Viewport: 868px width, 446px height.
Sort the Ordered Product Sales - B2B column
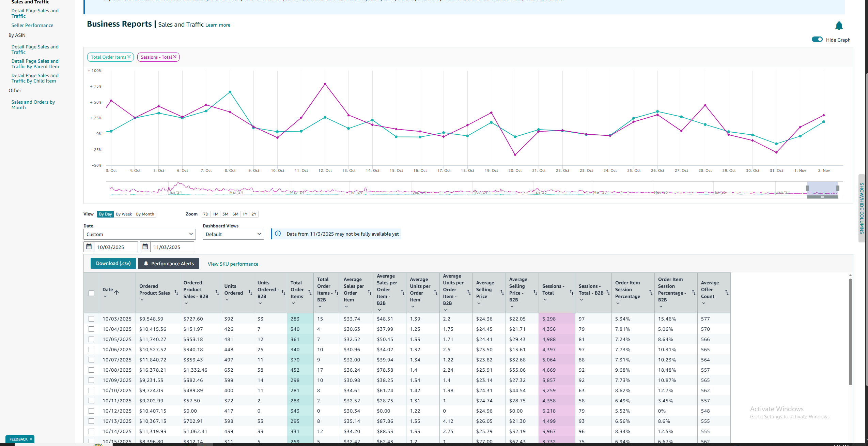point(217,293)
